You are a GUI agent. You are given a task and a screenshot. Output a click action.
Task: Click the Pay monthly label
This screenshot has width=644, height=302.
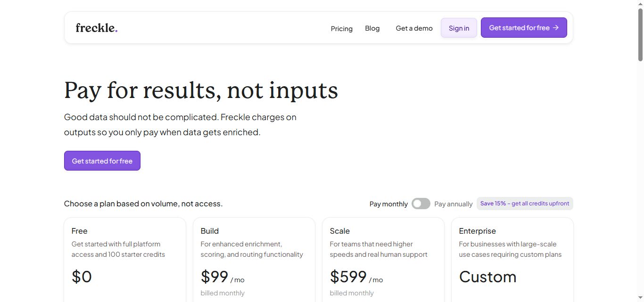coord(388,204)
